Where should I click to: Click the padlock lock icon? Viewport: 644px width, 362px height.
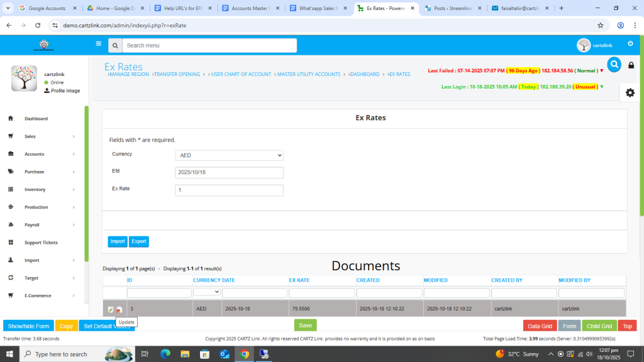click(x=631, y=65)
